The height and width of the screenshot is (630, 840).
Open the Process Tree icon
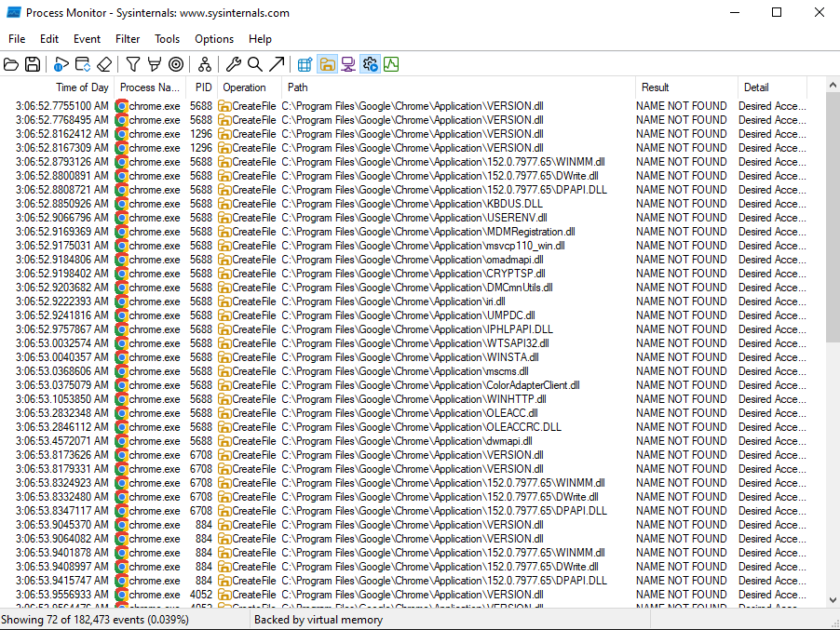point(205,65)
